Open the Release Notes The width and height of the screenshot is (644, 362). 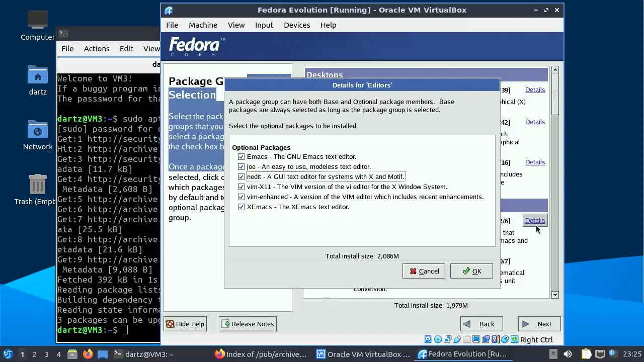click(248, 324)
